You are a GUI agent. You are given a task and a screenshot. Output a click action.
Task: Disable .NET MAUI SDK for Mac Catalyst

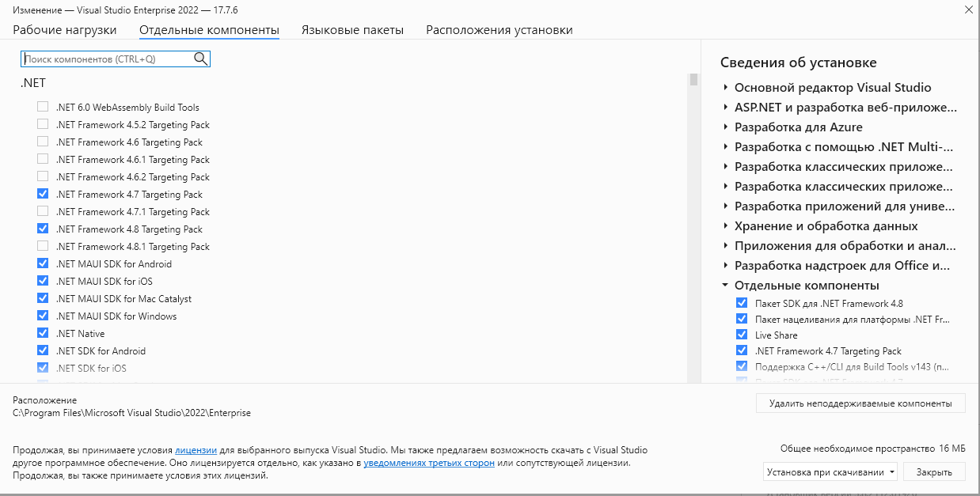43,298
